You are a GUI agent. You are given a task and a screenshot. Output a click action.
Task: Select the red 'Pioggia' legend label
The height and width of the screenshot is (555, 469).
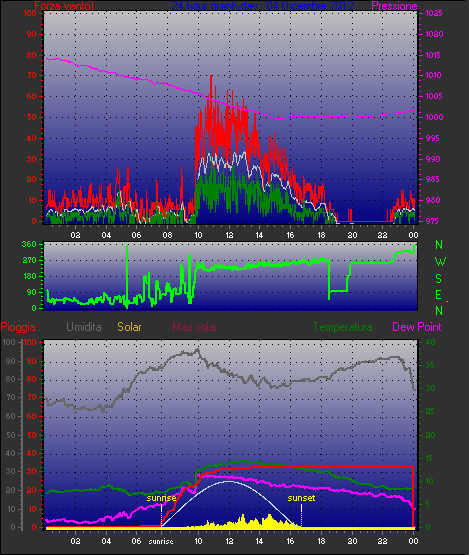tap(18, 327)
